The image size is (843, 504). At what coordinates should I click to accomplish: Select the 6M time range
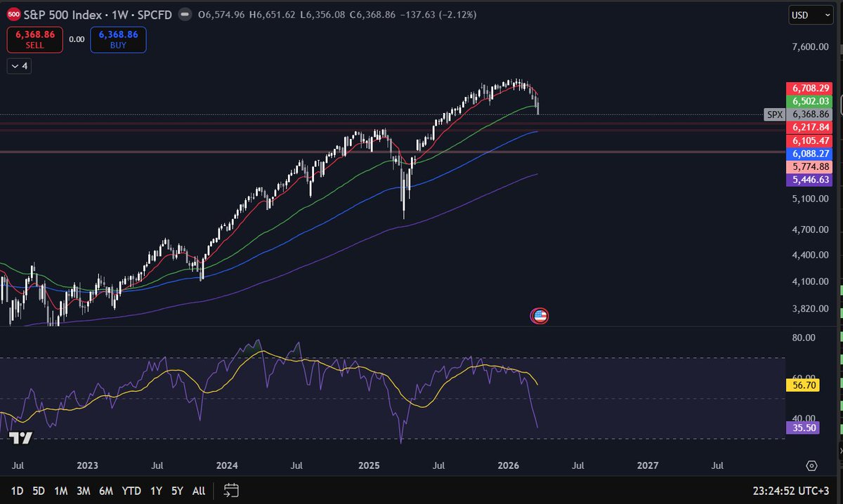[x=106, y=490]
